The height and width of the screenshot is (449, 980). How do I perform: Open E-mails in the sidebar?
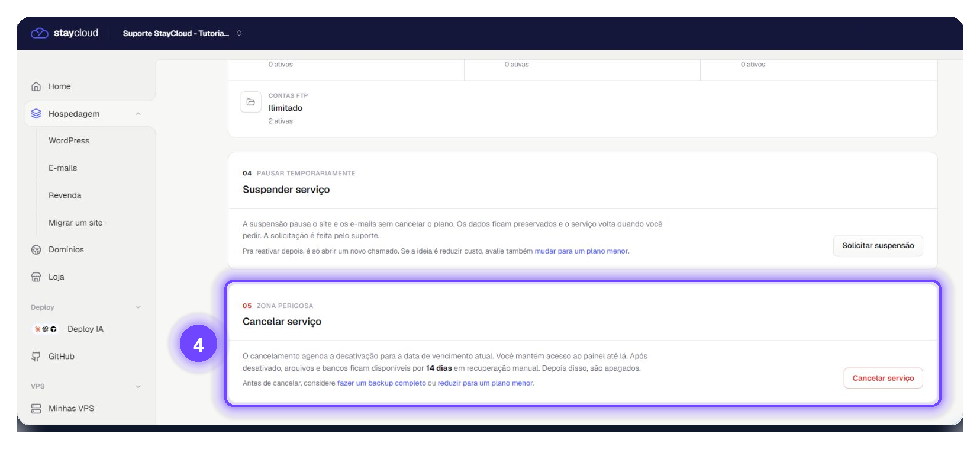(x=63, y=168)
